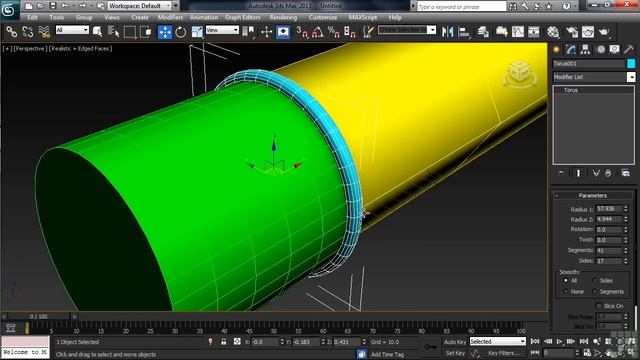Open the Tools menu
Screen dimensions: 640x360
(56, 18)
